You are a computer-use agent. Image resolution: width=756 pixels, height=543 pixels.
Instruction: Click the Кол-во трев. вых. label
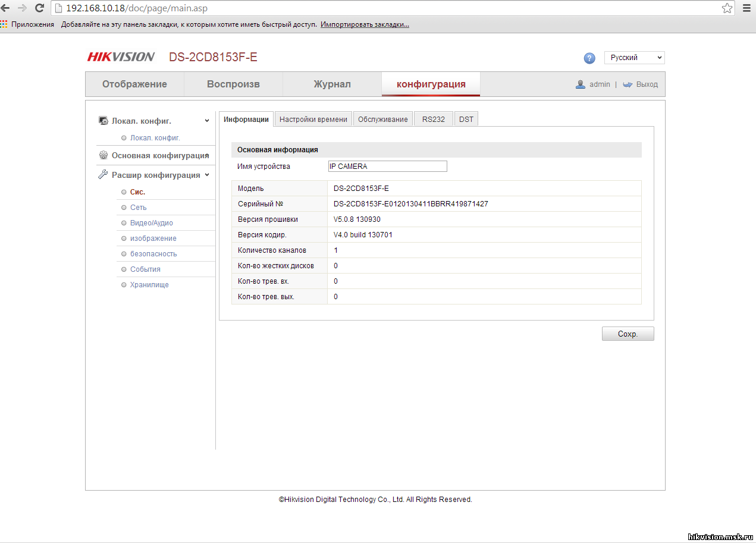[x=266, y=297]
